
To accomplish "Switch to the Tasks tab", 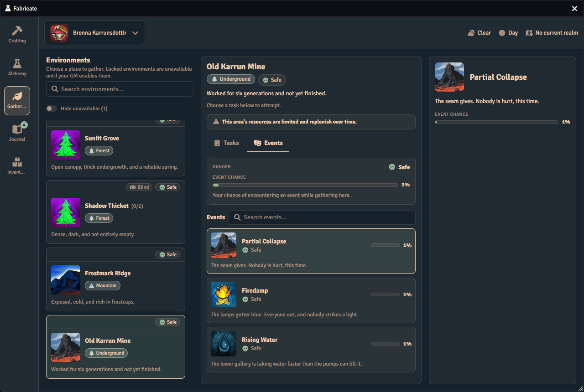I will pyautogui.click(x=226, y=143).
